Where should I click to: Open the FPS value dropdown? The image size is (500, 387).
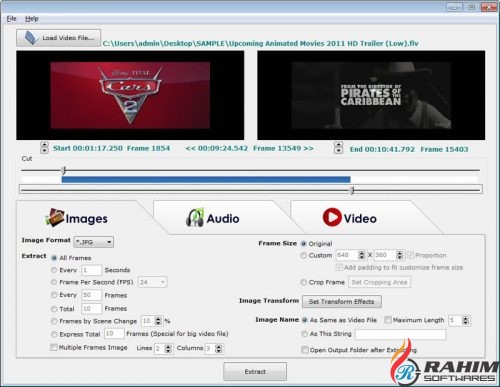tap(153, 282)
